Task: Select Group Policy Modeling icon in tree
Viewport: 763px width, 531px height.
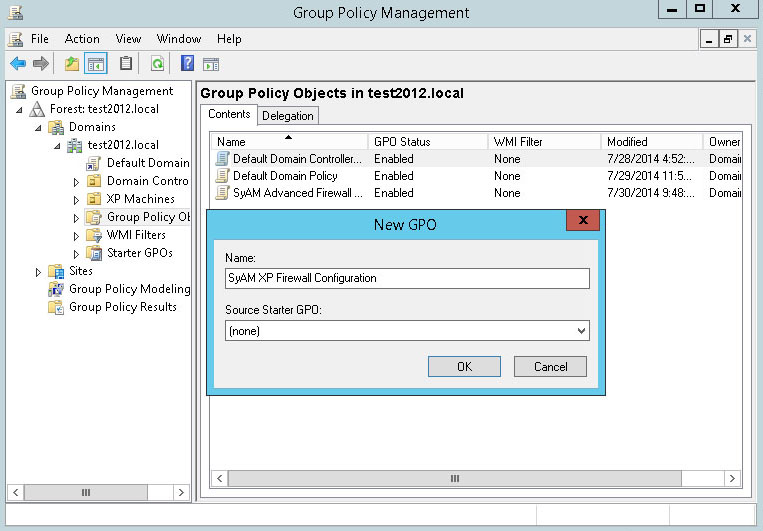Action: coord(57,289)
